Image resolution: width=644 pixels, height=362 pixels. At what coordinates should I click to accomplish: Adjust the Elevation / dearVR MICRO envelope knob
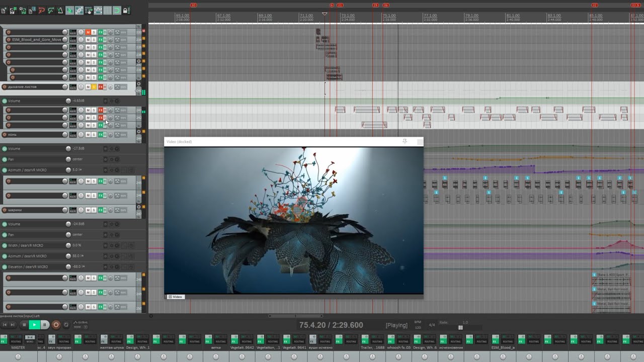coord(68,266)
